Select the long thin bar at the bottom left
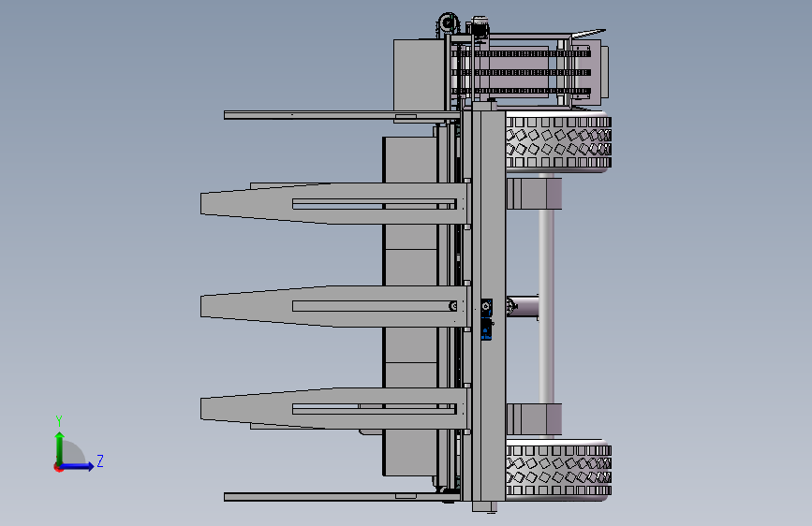Viewport: 812px width, 526px height. (342, 497)
